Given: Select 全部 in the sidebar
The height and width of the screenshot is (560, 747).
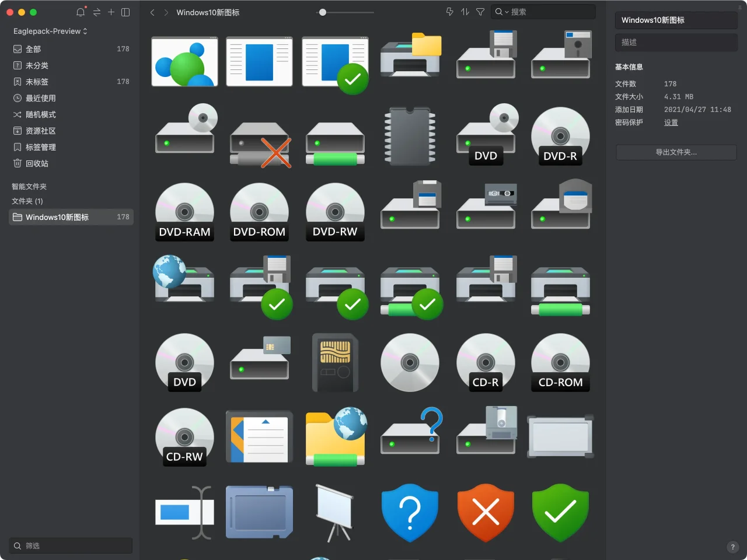Looking at the screenshot, I should pyautogui.click(x=71, y=49).
